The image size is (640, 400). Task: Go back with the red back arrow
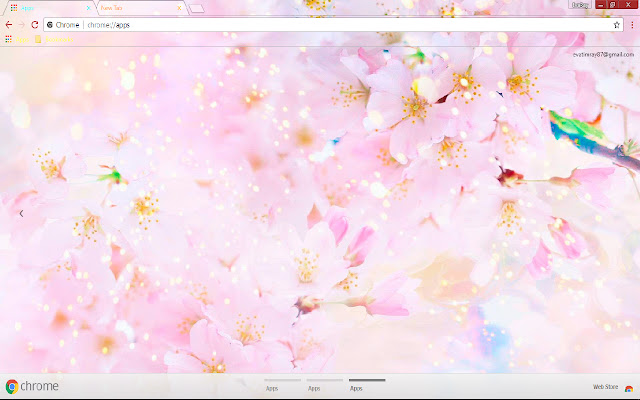(9, 25)
